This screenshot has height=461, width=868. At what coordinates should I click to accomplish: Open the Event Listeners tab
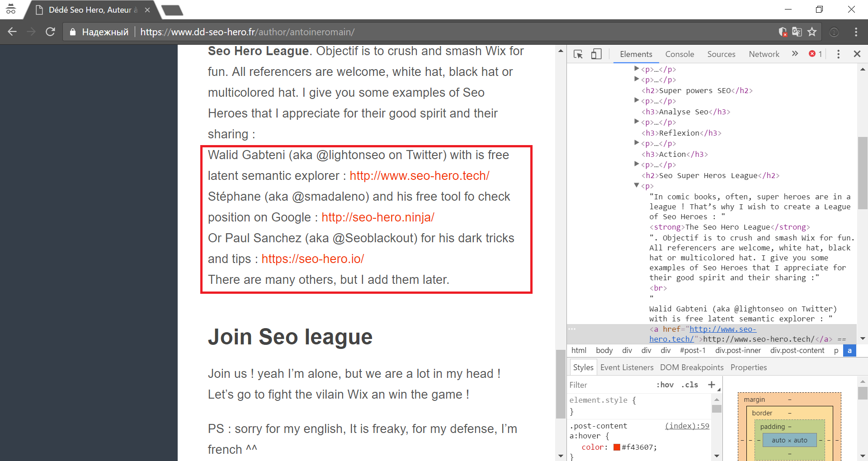(x=627, y=367)
